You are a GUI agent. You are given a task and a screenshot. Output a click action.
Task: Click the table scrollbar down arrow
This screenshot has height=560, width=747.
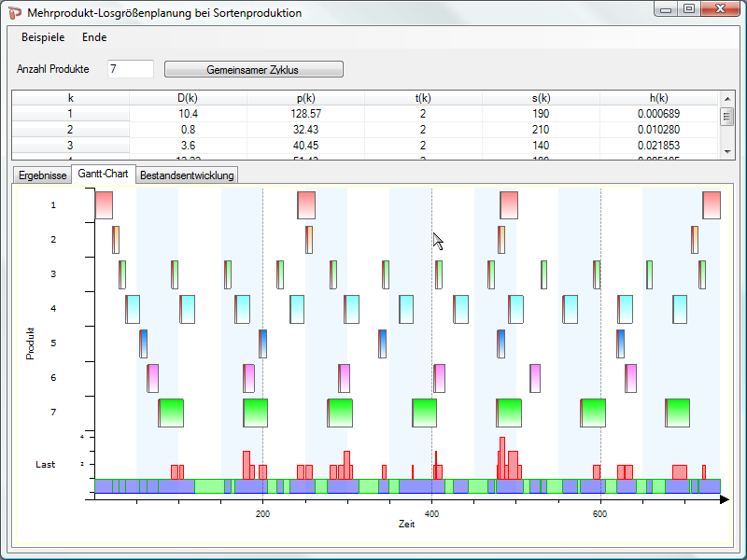[x=726, y=151]
